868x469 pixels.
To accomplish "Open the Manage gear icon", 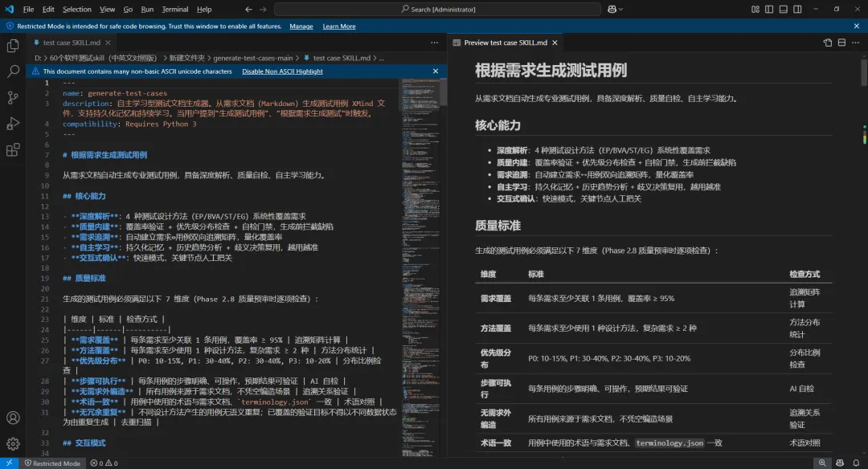I will pyautogui.click(x=13, y=443).
